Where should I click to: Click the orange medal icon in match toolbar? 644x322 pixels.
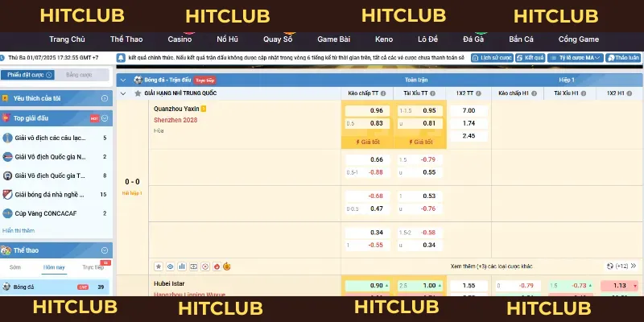click(227, 266)
